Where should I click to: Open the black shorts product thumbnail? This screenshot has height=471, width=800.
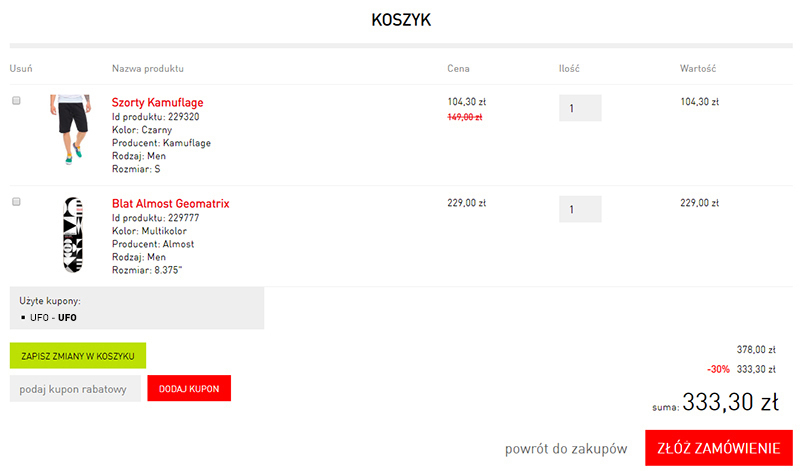(71, 129)
